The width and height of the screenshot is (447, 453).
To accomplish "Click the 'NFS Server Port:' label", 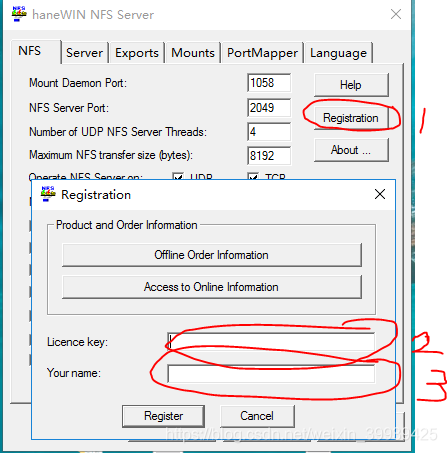I will pos(69,108).
